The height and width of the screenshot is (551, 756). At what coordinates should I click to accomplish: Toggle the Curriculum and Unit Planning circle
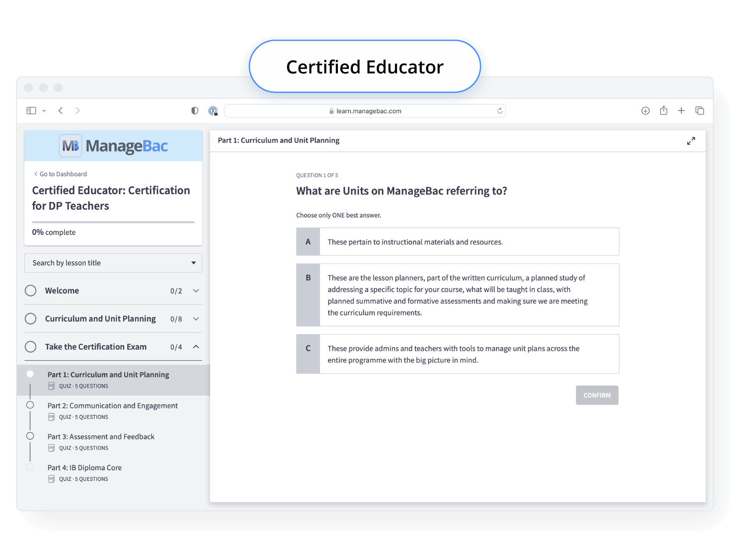(31, 319)
